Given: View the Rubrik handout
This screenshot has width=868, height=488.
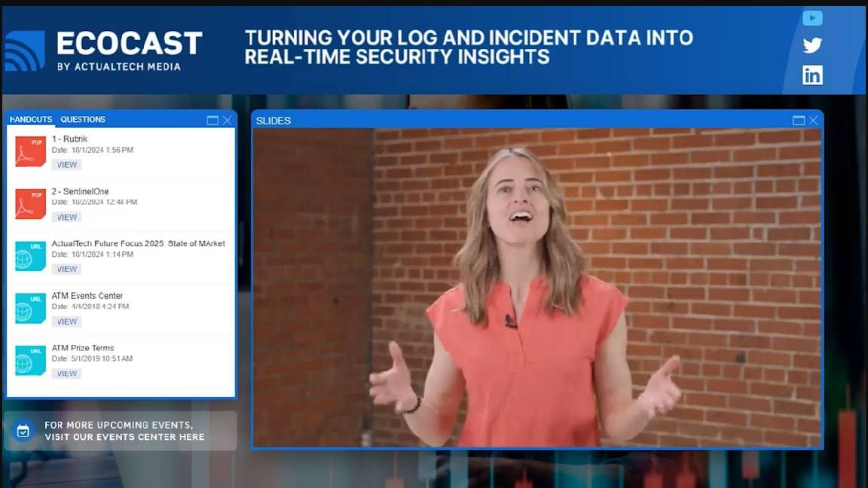Looking at the screenshot, I should point(66,164).
